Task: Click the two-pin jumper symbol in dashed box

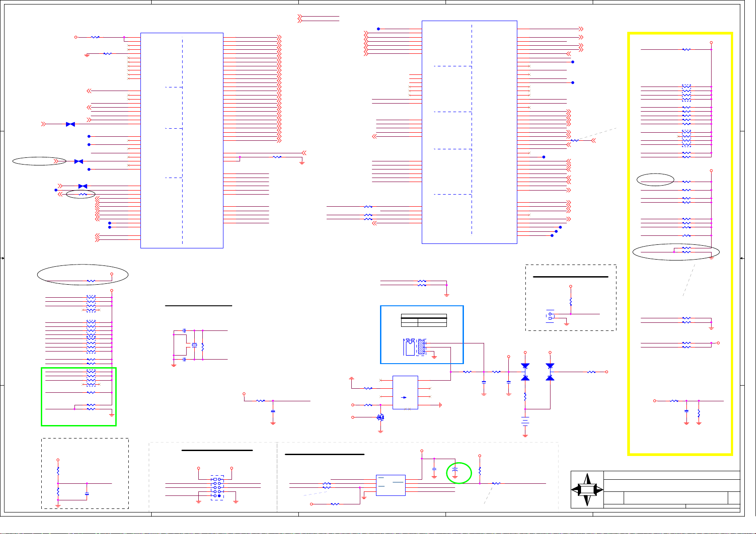Action: click(550, 316)
